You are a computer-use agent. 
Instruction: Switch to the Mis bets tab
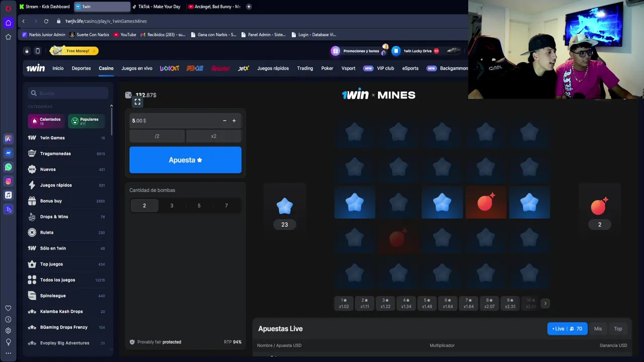598,329
